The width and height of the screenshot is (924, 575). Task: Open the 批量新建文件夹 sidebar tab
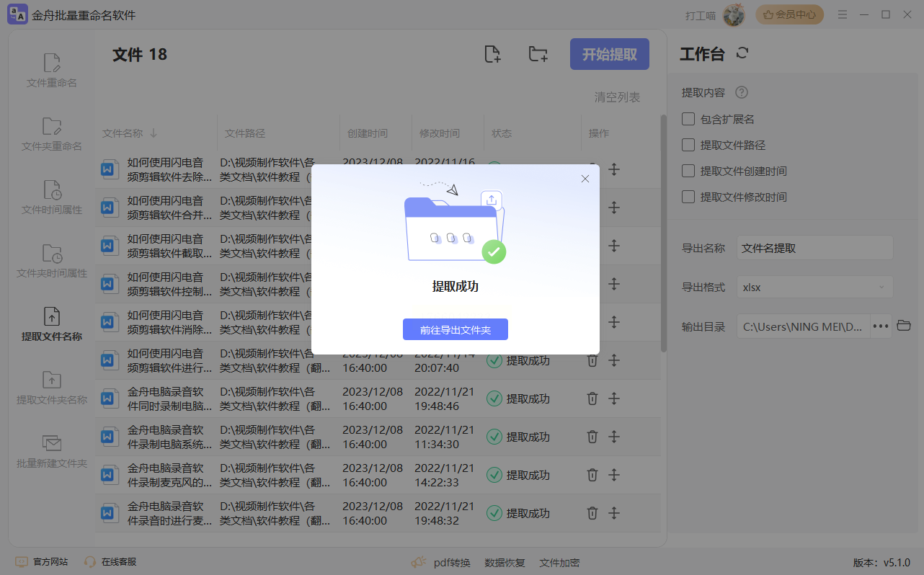coord(52,451)
